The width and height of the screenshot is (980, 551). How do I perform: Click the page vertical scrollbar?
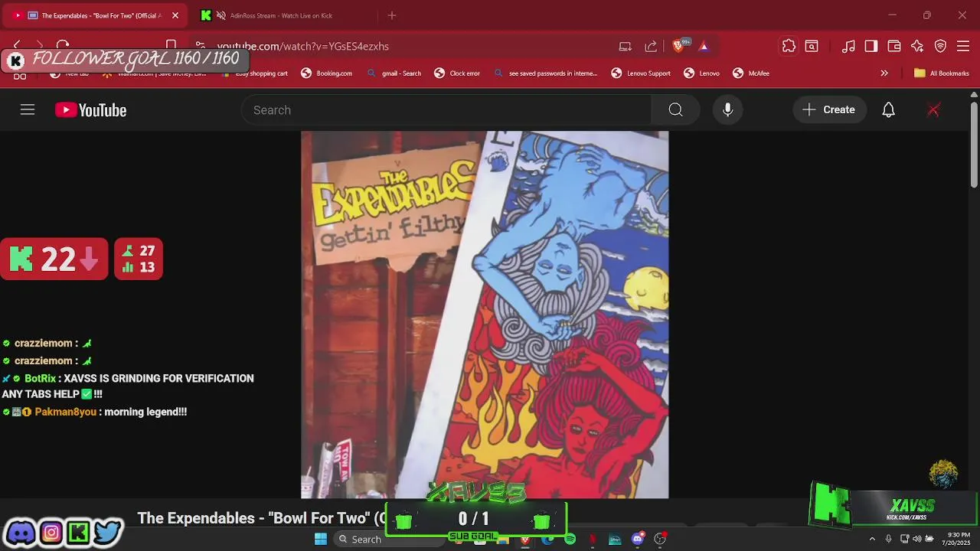click(x=974, y=145)
